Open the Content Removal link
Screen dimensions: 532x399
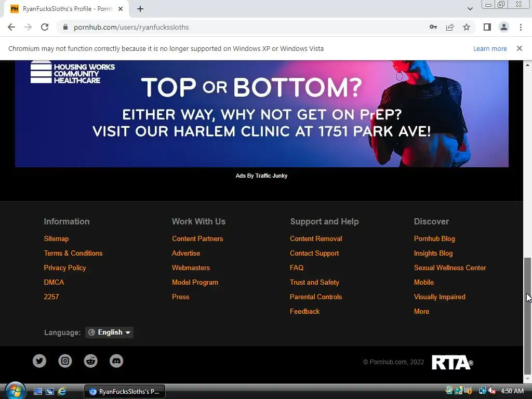pos(316,238)
